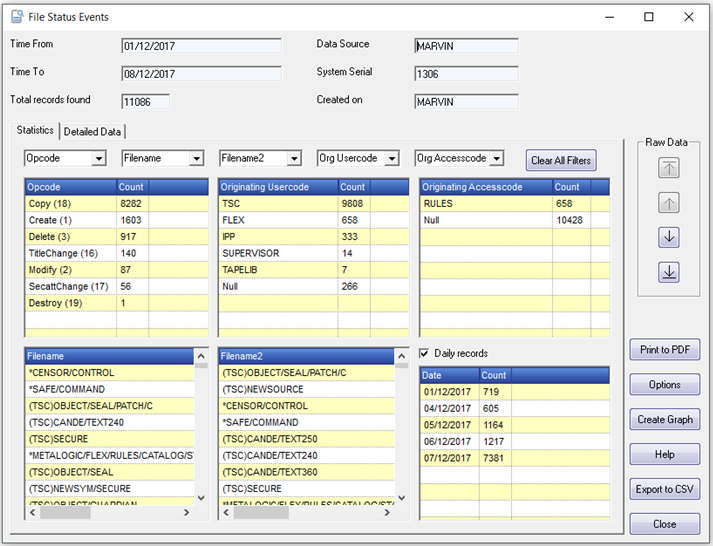Image resolution: width=713 pixels, height=546 pixels.
Task: Click Print to PDF button
Action: tap(665, 350)
